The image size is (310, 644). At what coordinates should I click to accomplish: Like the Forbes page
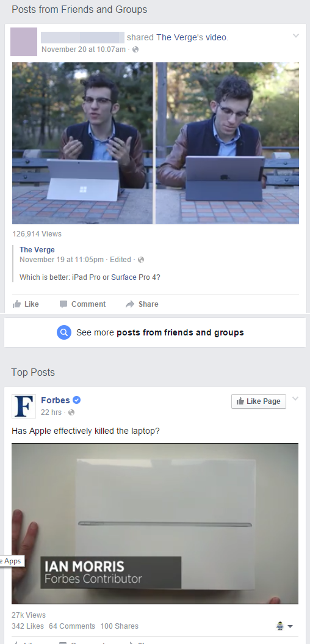259,401
